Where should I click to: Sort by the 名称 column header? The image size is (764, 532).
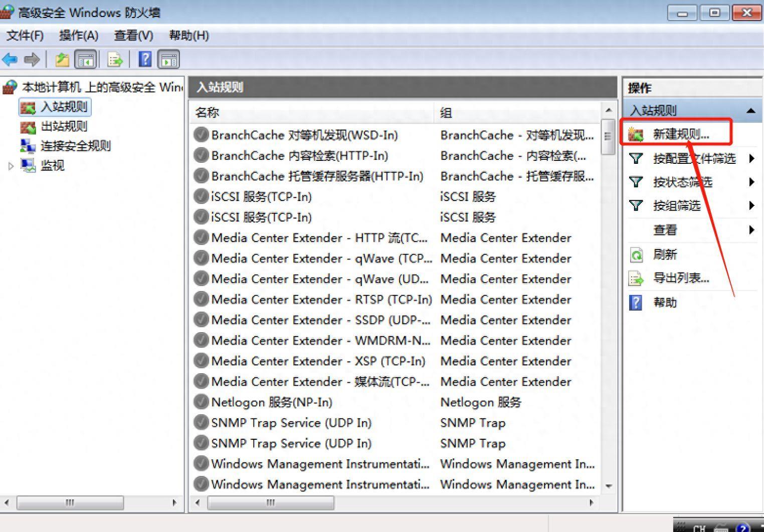311,113
